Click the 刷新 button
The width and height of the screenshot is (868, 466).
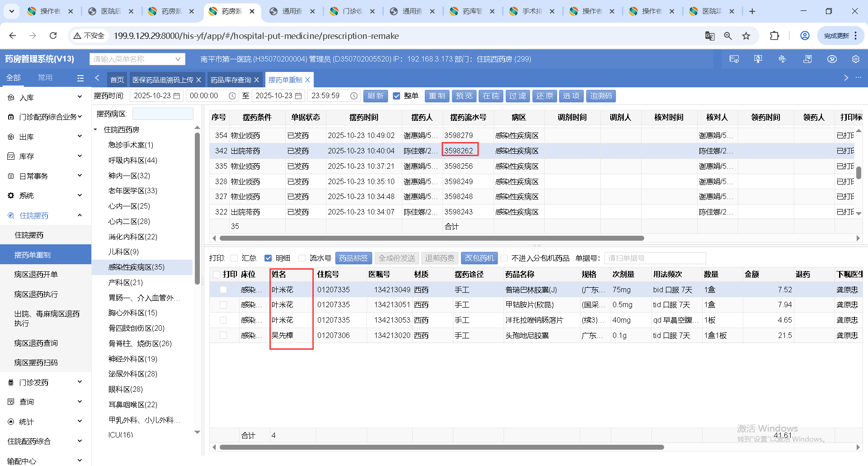pyautogui.click(x=376, y=96)
